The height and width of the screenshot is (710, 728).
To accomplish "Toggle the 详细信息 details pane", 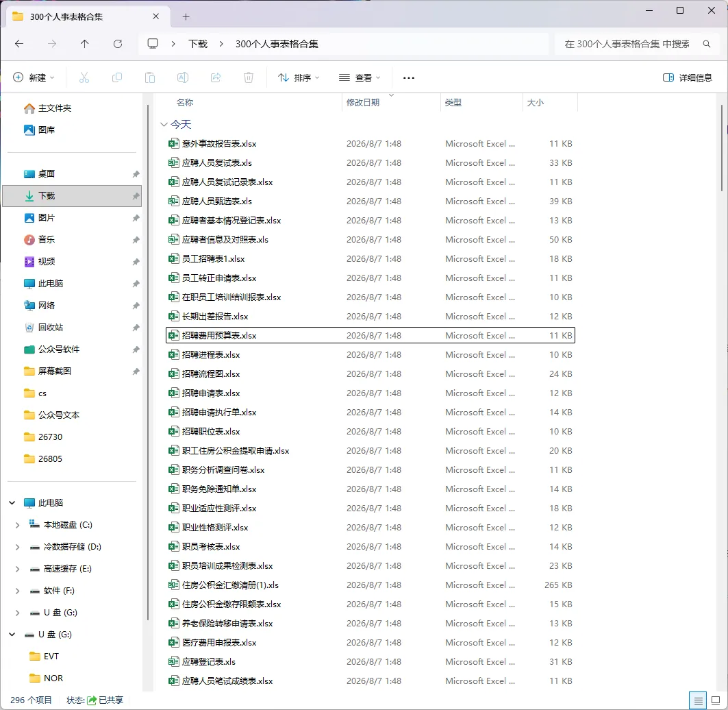I will (688, 77).
